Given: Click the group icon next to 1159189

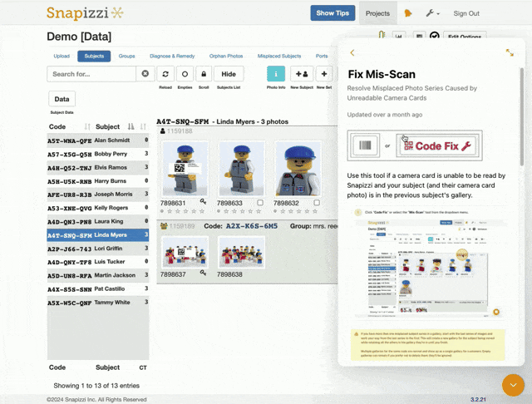Looking at the screenshot, I should click(x=164, y=226).
